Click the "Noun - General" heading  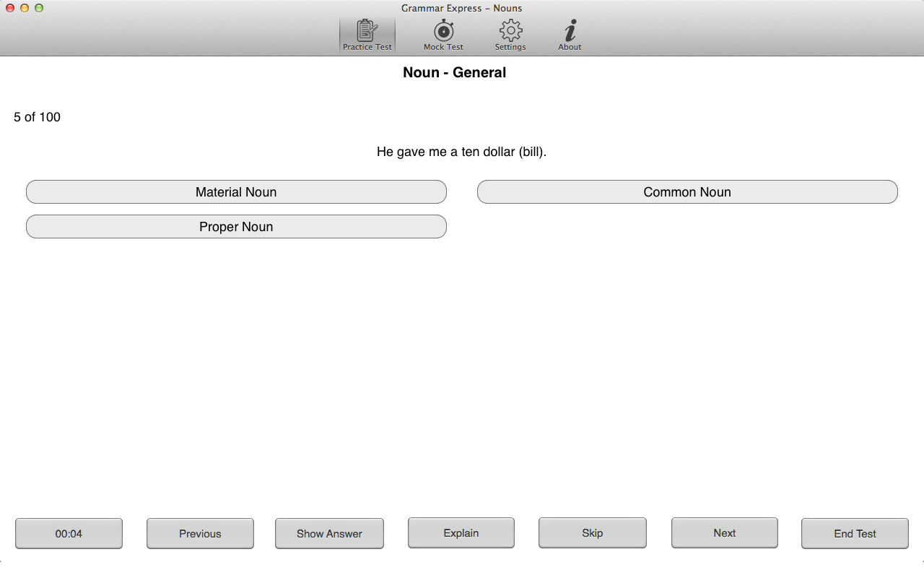pos(454,72)
